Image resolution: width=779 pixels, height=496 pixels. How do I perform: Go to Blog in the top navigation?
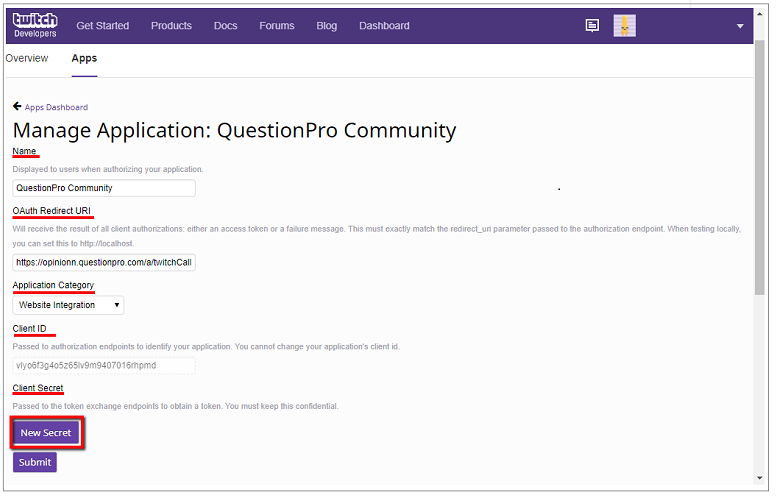[x=326, y=26]
